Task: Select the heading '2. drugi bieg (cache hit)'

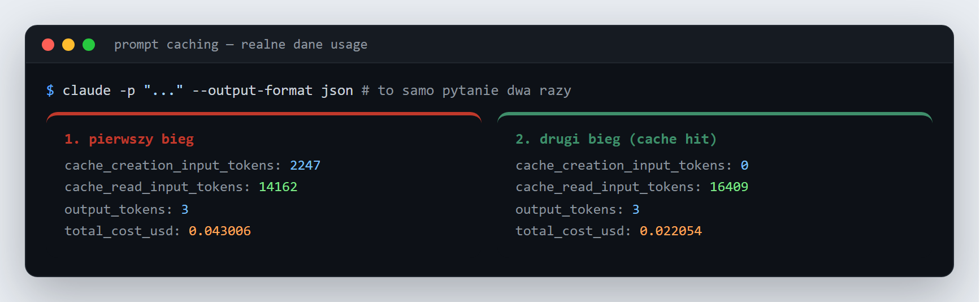Action: [616, 139]
